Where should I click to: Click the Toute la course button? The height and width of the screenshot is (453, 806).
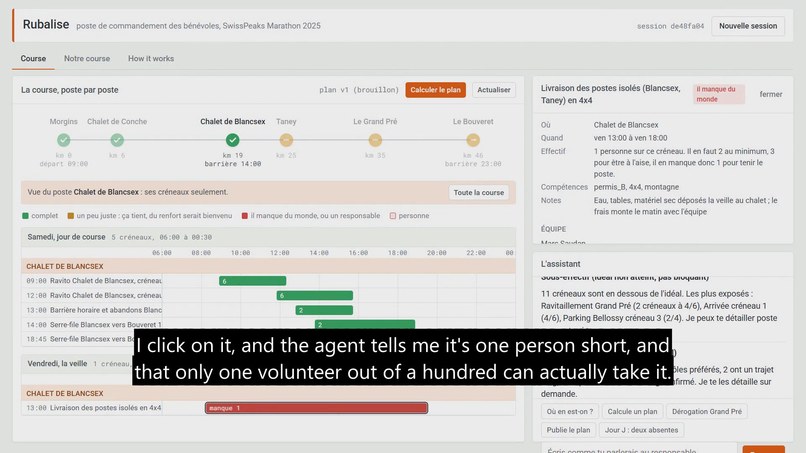[479, 192]
